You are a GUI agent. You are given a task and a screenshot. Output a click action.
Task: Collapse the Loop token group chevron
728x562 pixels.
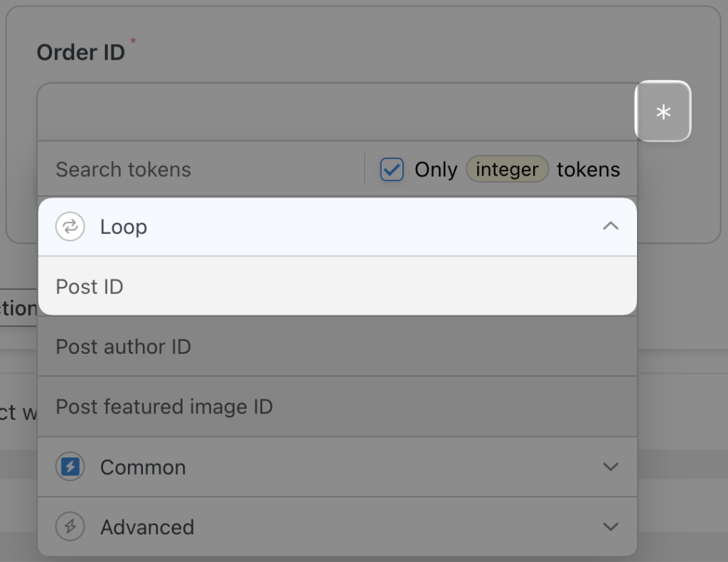pyautogui.click(x=609, y=226)
